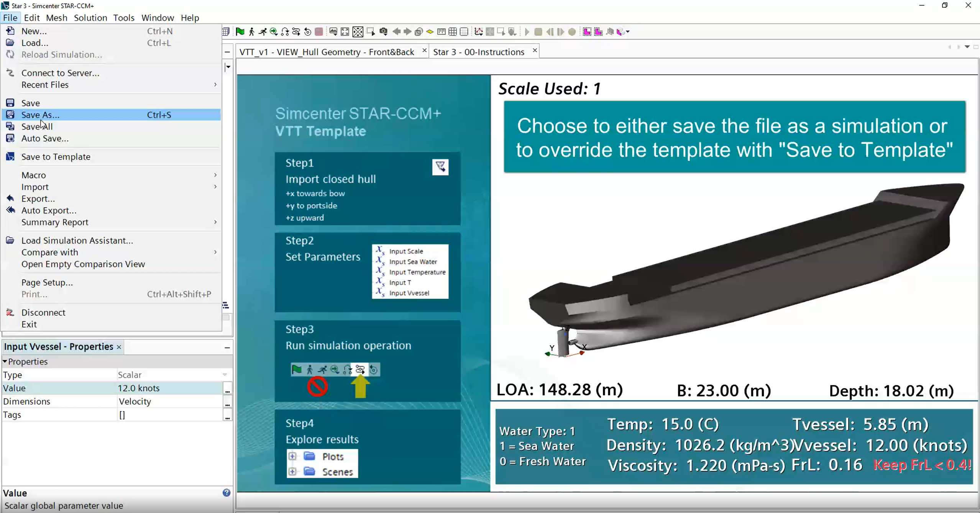Viewport: 980px width, 513px height.
Task: Collapse the Properties section triangle
Action: [5, 361]
